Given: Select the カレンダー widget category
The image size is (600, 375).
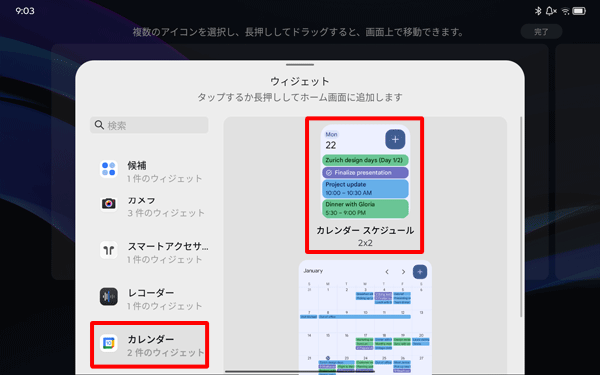Looking at the screenshot, I should (x=149, y=345).
